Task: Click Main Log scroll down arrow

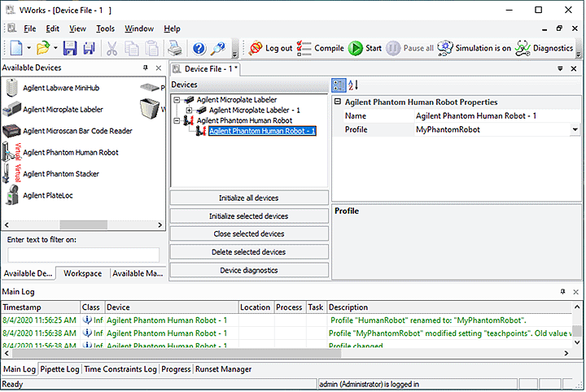Action: (x=577, y=342)
